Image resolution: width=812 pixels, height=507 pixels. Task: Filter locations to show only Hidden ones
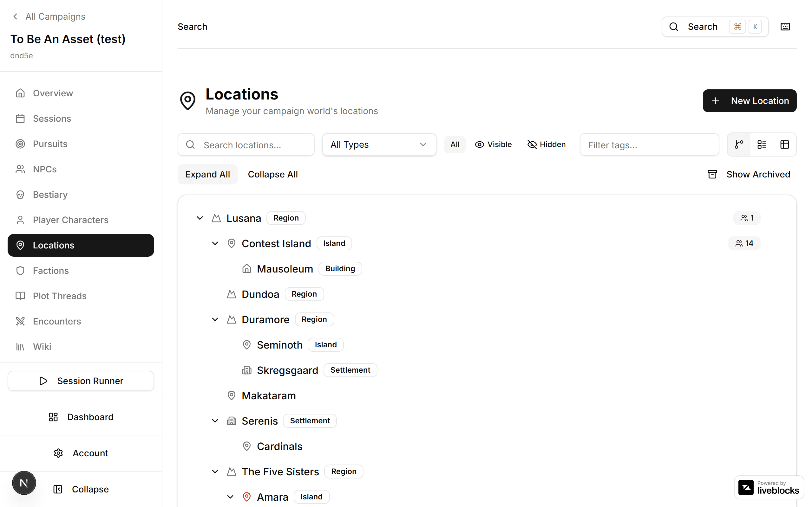tap(546, 144)
